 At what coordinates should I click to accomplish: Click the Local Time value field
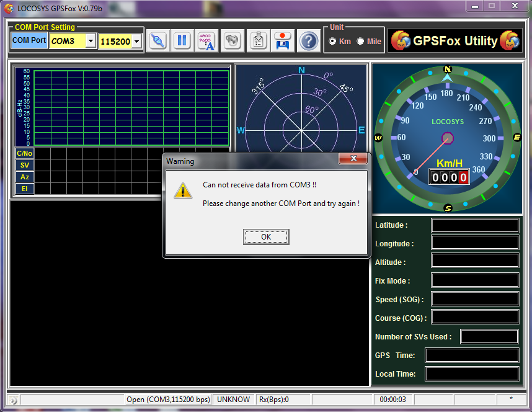pos(472,374)
